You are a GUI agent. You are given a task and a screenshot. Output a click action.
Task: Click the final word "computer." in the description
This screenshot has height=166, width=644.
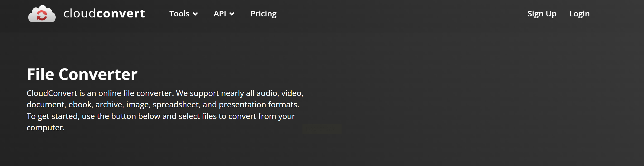coord(46,128)
